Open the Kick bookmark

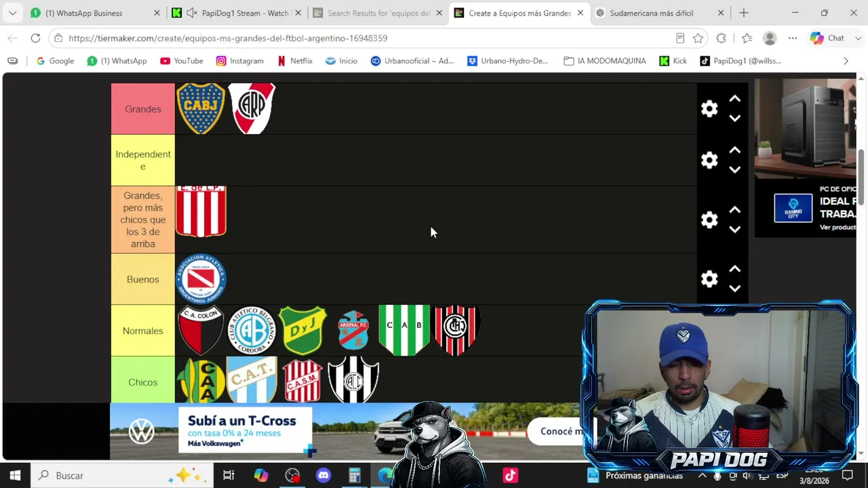pyautogui.click(x=673, y=61)
